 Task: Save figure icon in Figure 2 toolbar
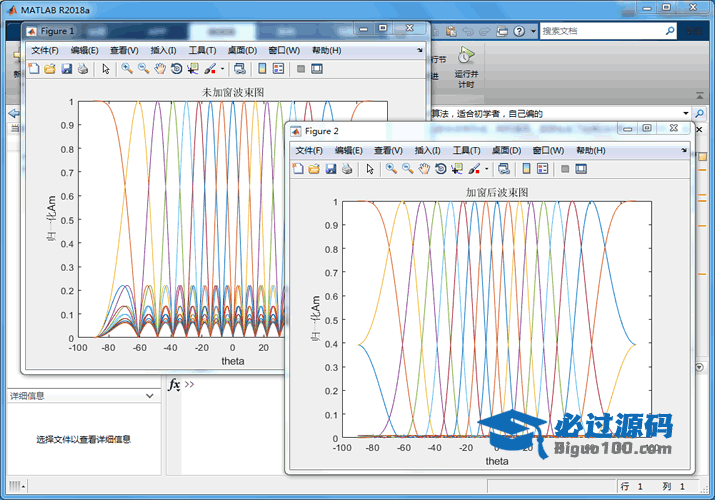331,169
